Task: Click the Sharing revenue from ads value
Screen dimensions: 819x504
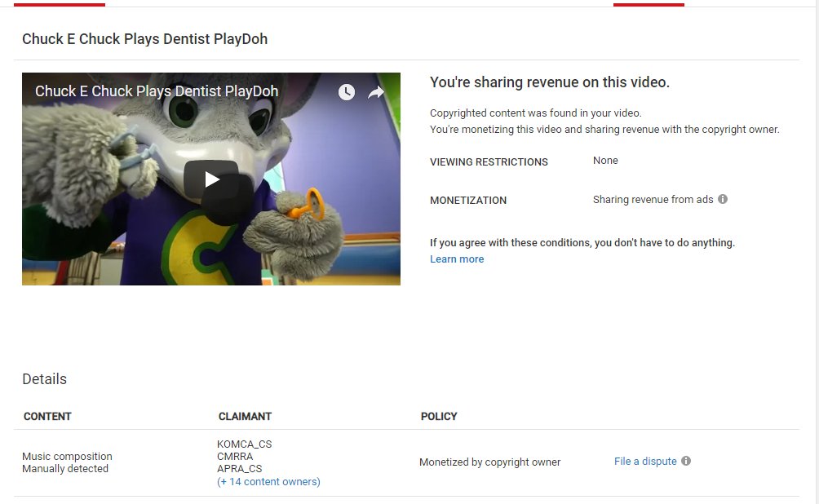Action: click(653, 200)
